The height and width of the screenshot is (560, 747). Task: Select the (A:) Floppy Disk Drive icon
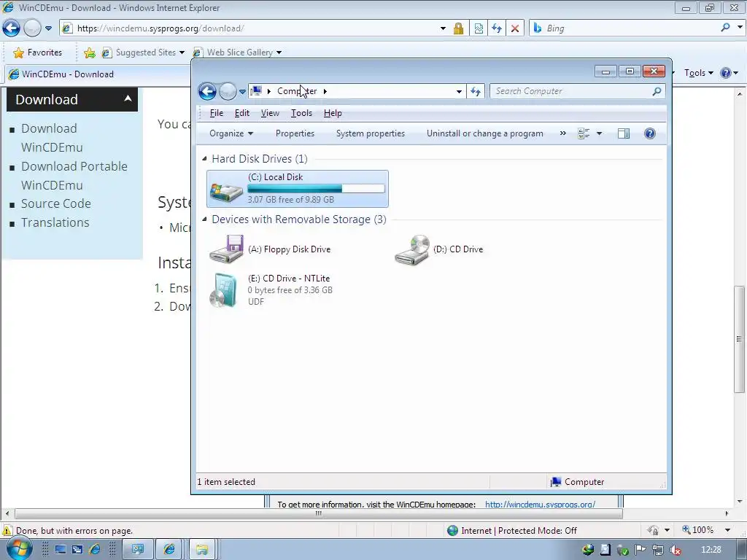[227, 249]
